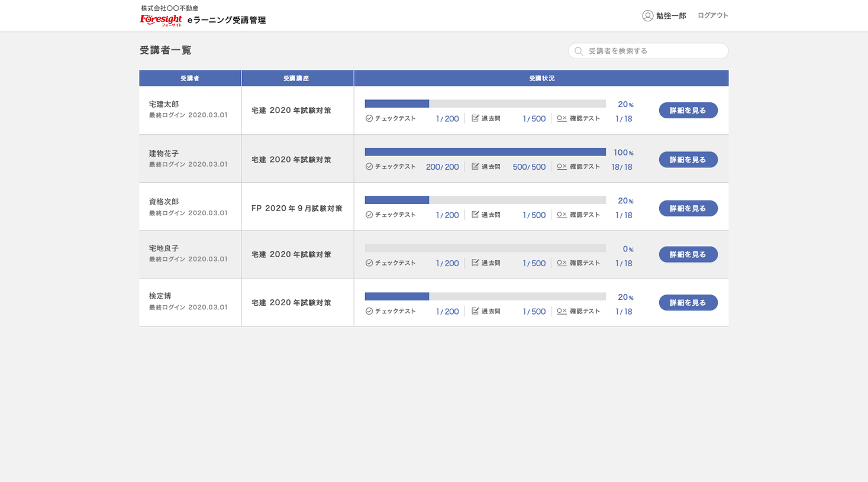868x482 pixels.
Task: Click 確認テスト ○× icon in 宅地良子 row
Action: coord(562,263)
